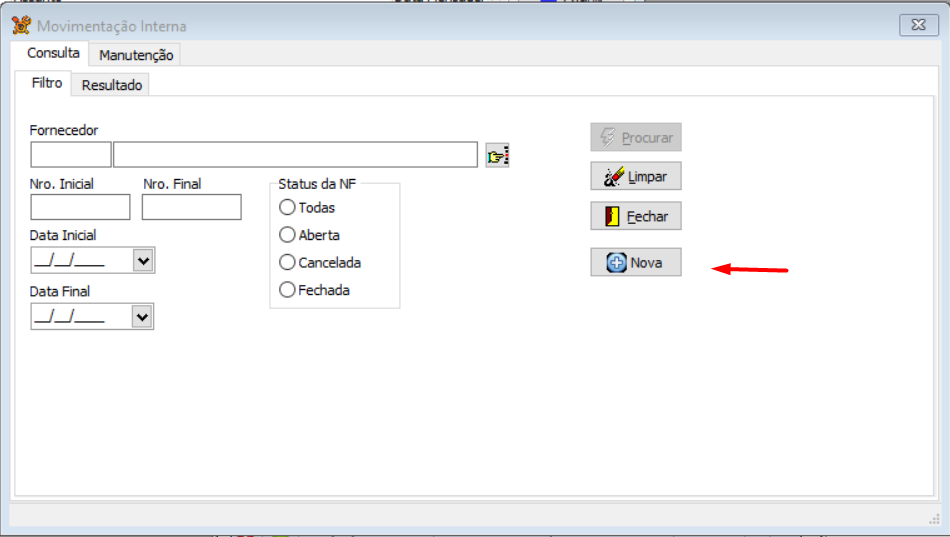Click the Procurar search button
The image size is (950, 537).
click(x=636, y=137)
